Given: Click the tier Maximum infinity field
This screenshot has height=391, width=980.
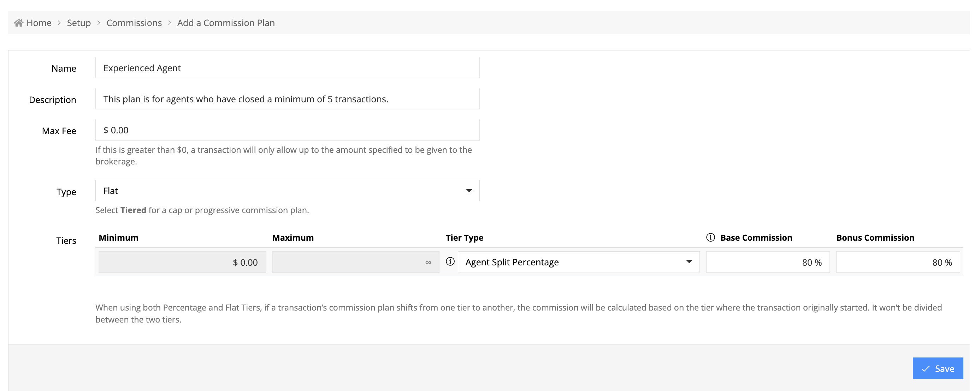Looking at the screenshot, I should (x=355, y=262).
